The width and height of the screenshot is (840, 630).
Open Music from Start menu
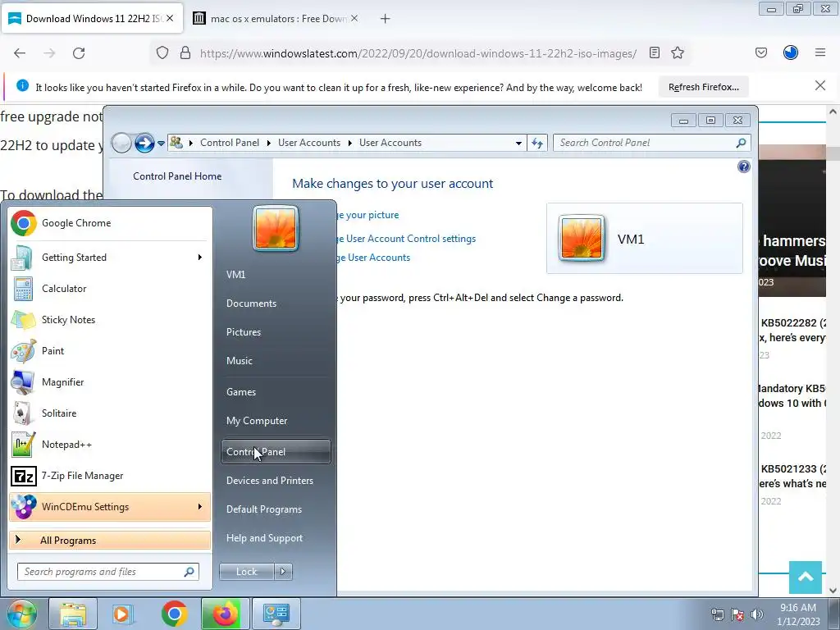click(x=276, y=361)
